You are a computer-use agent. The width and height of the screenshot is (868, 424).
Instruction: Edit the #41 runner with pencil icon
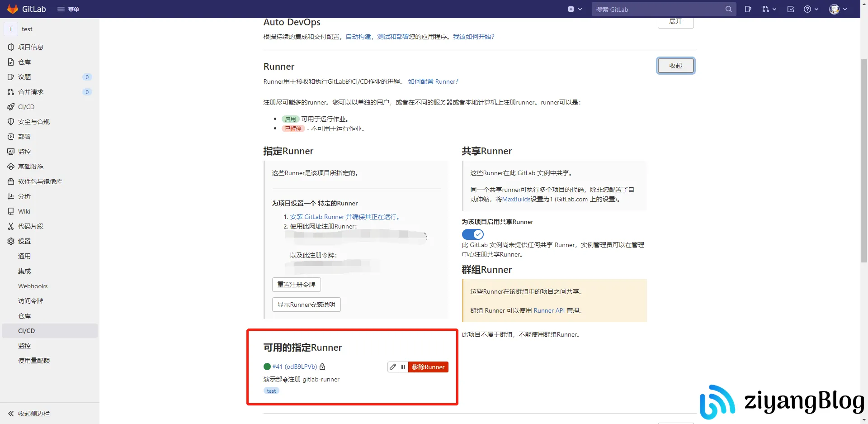click(x=392, y=367)
